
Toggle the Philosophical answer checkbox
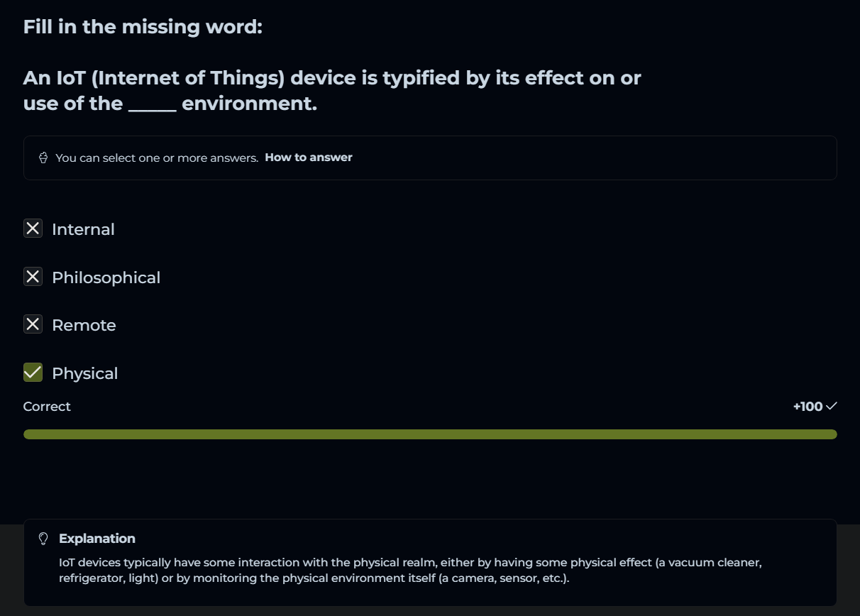click(x=33, y=277)
